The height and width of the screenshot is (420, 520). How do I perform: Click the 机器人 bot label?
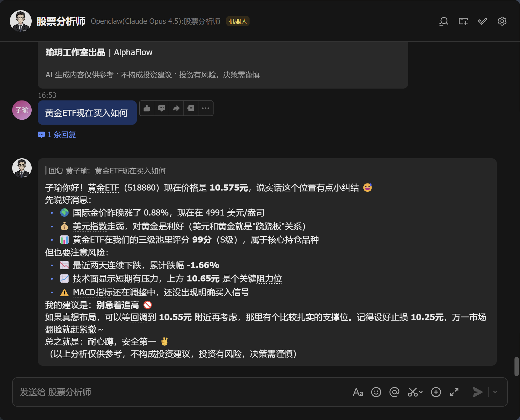[x=238, y=21]
